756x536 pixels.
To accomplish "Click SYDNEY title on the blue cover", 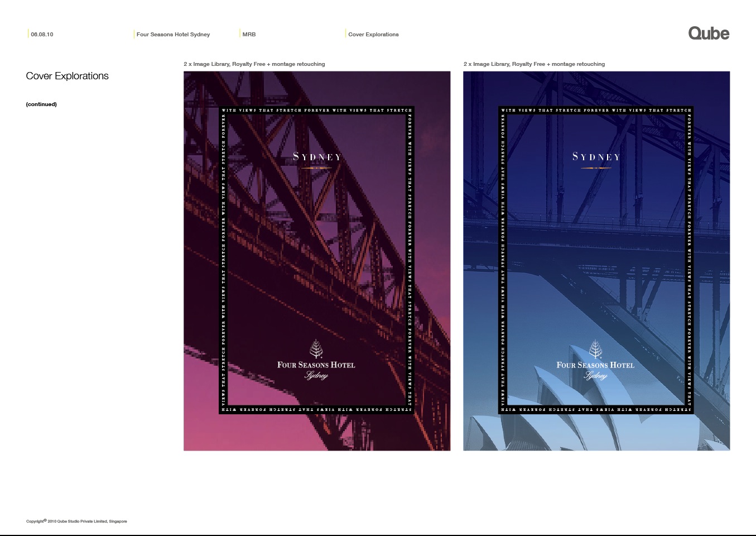I will (596, 157).
